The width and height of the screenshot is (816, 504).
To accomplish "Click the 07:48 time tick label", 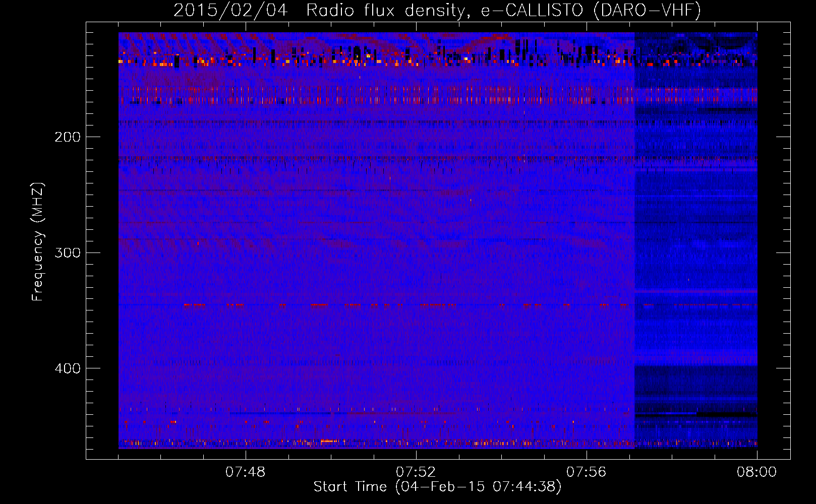I will (245, 472).
